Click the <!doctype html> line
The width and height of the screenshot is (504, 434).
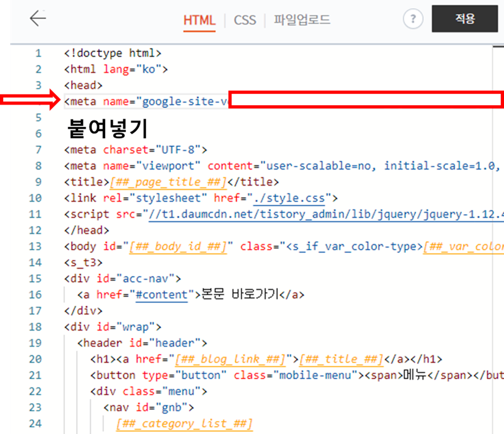click(113, 53)
